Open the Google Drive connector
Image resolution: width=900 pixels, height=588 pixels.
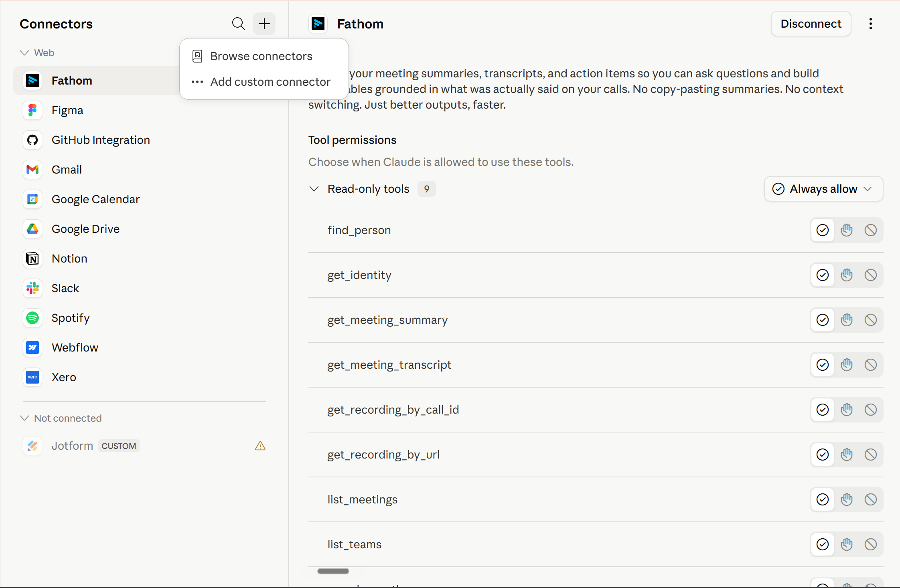tap(144, 229)
